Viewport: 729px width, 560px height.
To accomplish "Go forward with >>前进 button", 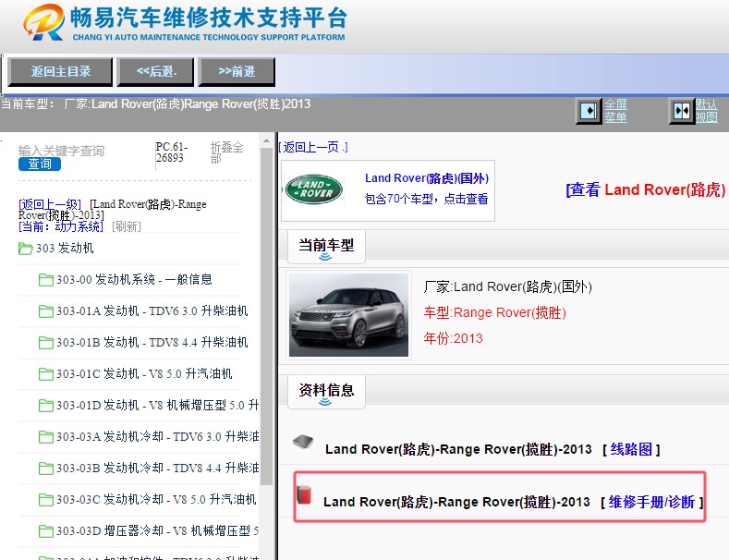I will click(237, 72).
